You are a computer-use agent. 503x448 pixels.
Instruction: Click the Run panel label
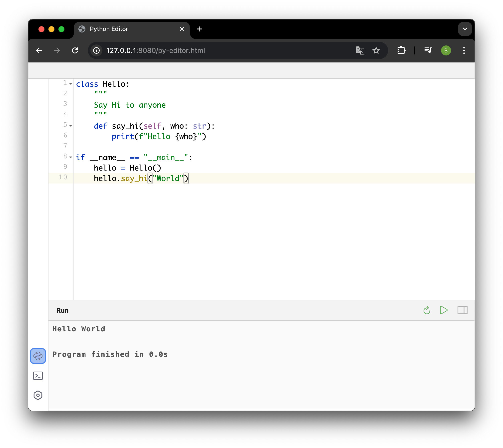pos(62,310)
